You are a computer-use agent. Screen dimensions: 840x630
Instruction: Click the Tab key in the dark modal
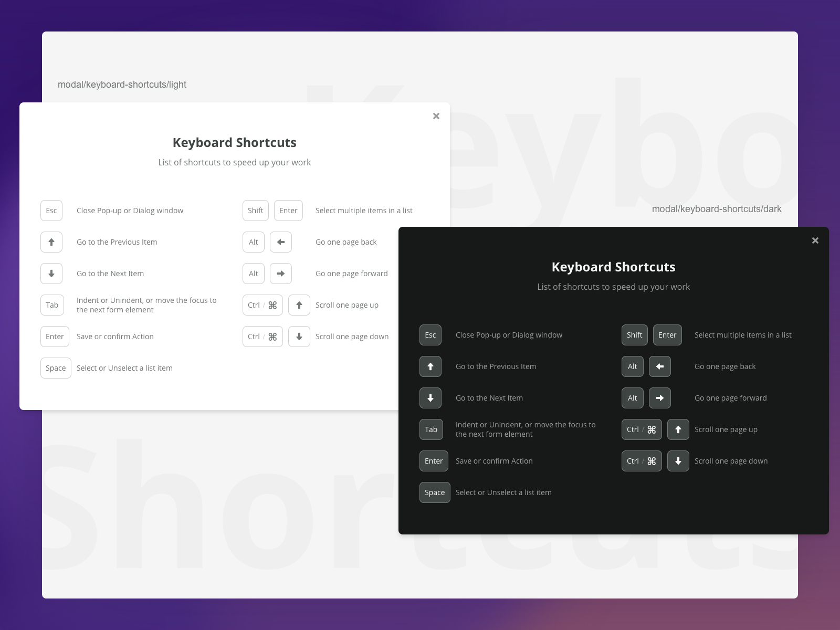[x=431, y=429]
